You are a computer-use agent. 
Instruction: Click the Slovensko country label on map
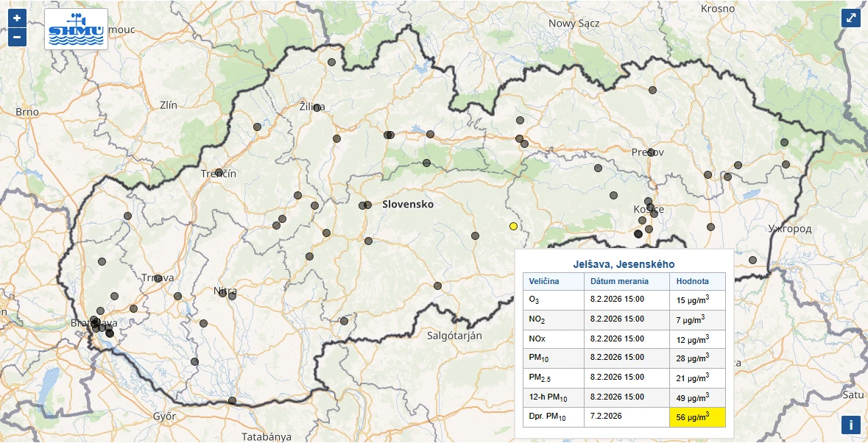(408, 205)
